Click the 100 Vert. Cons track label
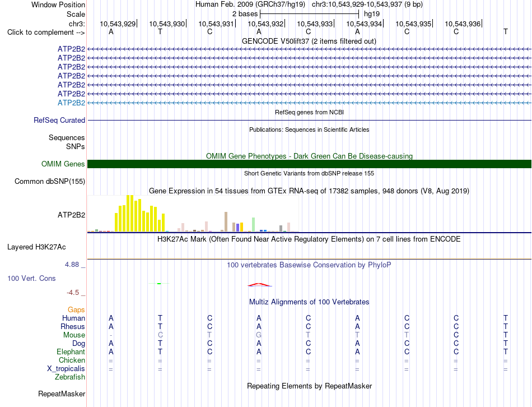Image resolution: width=532 pixels, height=407 pixels. pyautogui.click(x=31, y=278)
